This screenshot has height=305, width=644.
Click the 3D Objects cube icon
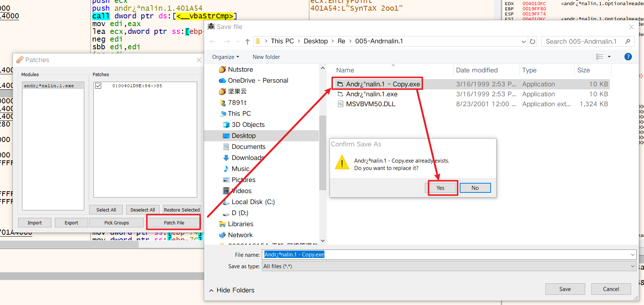(226, 125)
